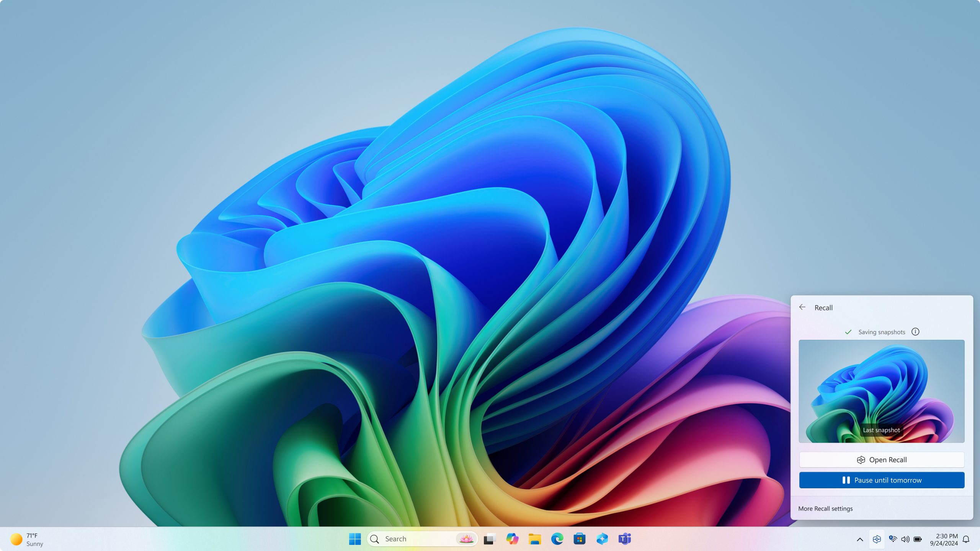Open File Explorer from taskbar
Viewport: 980px width, 551px height.
coord(534,538)
